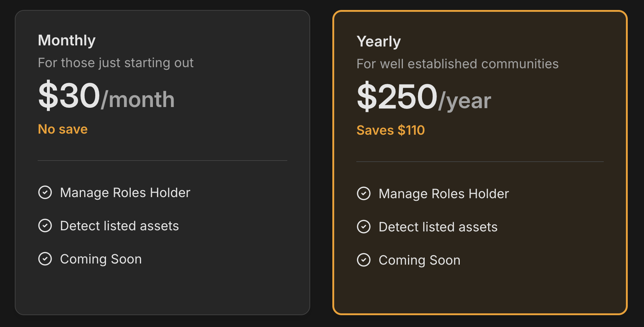
Task: Click "For those just starting out" subtitle
Action: (x=116, y=63)
